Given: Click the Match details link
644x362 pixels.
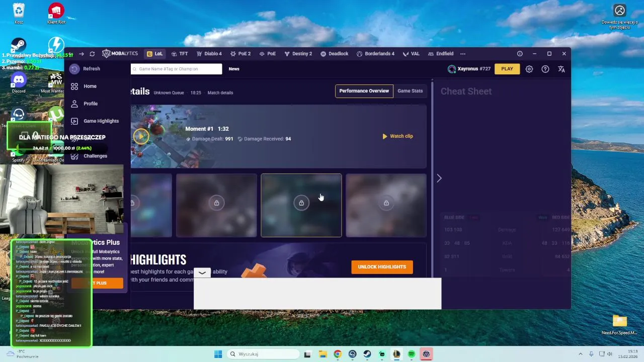Looking at the screenshot, I should (220, 93).
